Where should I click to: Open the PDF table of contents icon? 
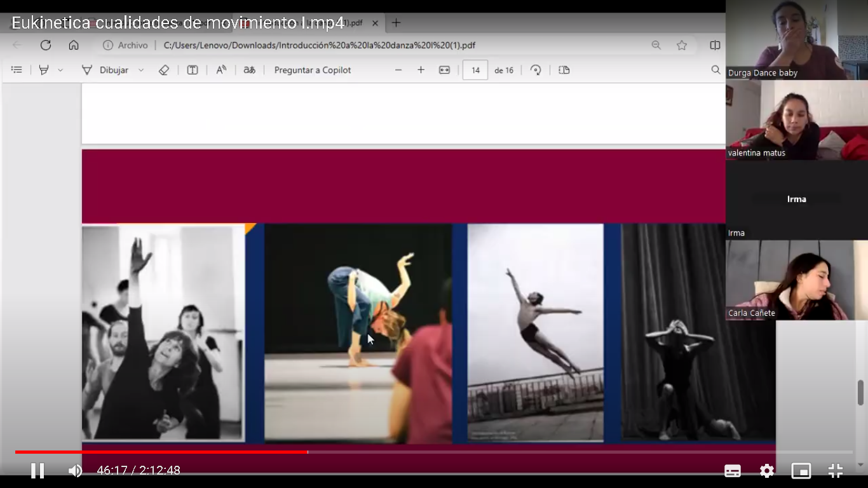(x=17, y=70)
